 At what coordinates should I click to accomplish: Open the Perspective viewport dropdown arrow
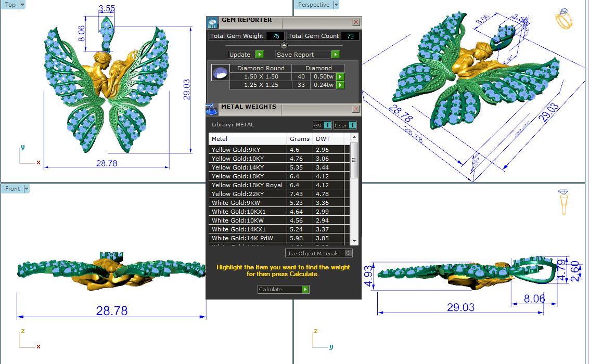coord(336,5)
